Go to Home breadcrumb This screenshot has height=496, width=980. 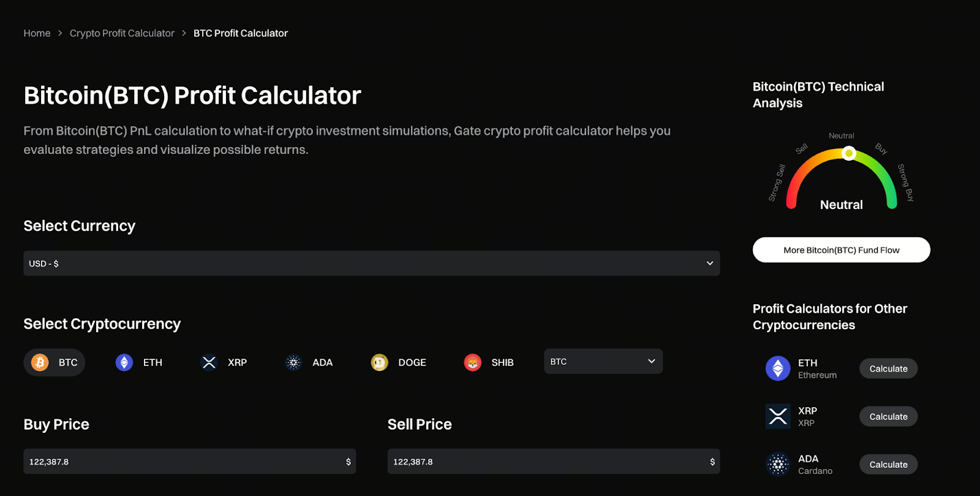point(37,33)
